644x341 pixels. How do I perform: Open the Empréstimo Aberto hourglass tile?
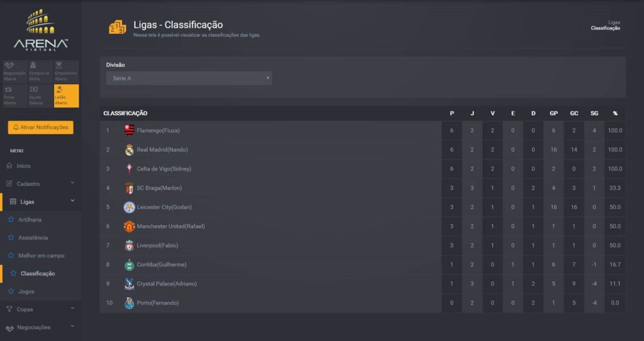66,72
